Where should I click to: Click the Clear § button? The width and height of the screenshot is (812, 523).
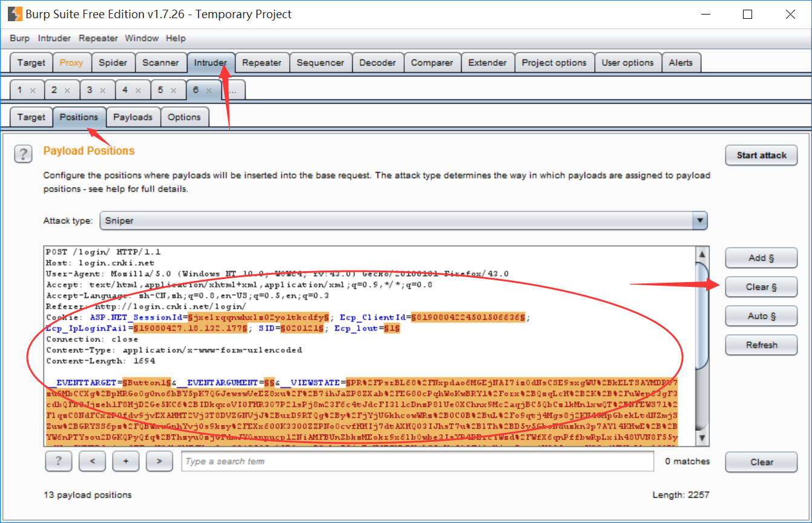coord(761,287)
